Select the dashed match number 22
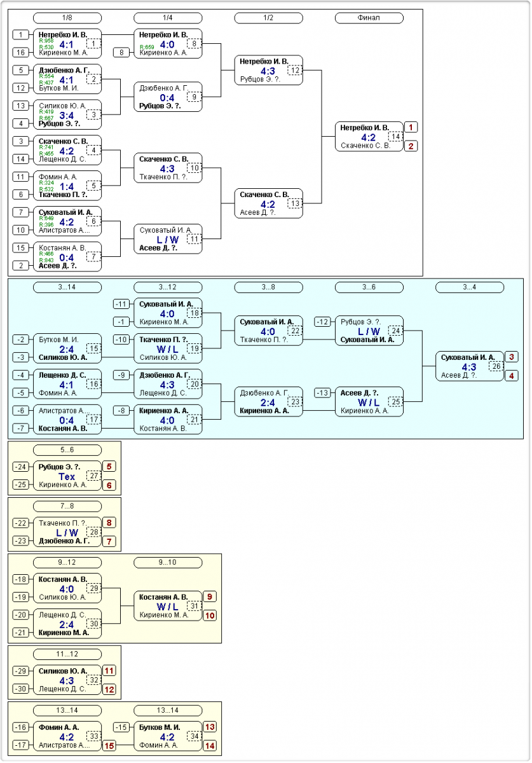 click(295, 330)
